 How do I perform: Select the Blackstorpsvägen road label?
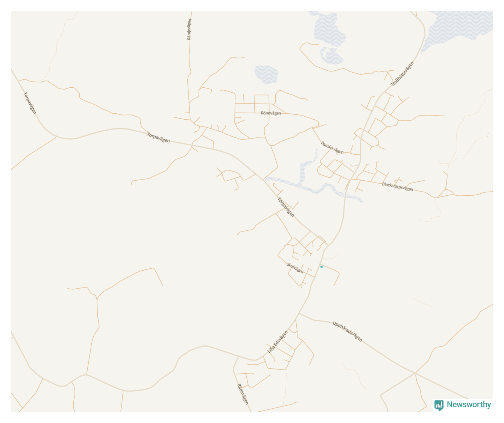(x=398, y=187)
